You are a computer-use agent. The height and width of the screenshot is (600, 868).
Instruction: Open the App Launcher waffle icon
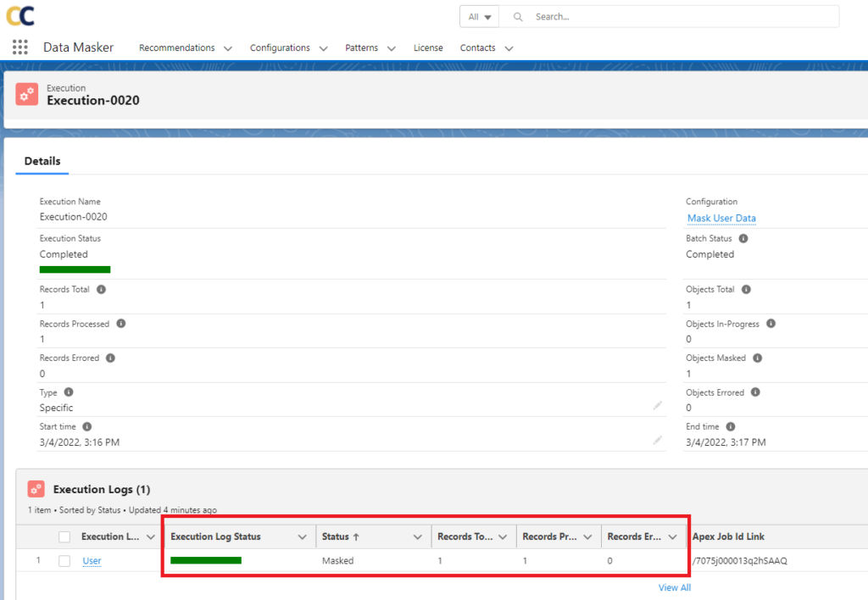[19, 47]
